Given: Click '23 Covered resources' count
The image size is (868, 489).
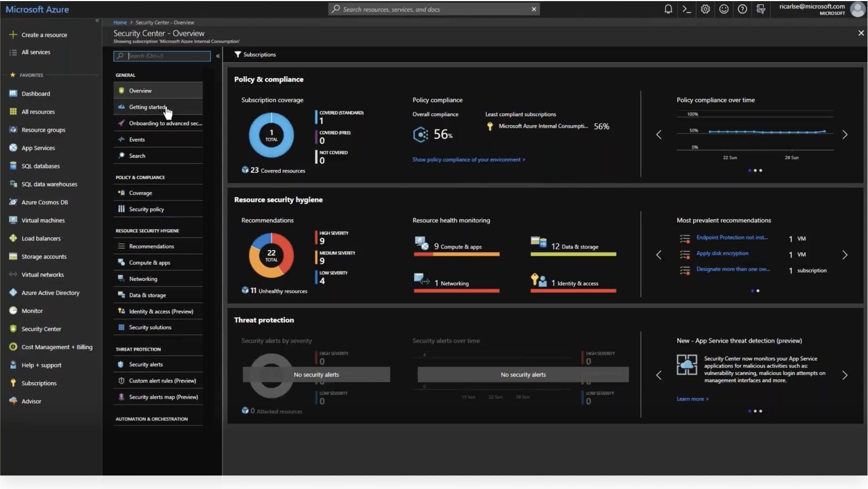Looking at the screenshot, I should coord(273,170).
